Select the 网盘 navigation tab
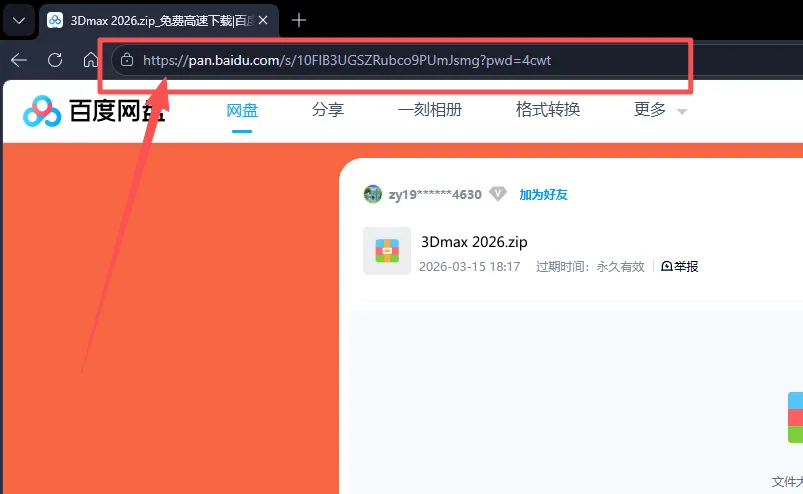 coord(242,110)
